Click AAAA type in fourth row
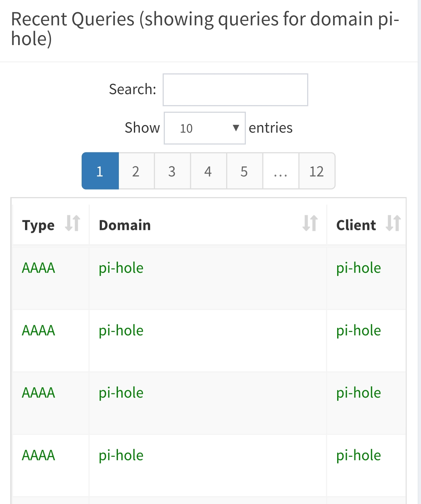This screenshot has width=421, height=504. pos(38,456)
